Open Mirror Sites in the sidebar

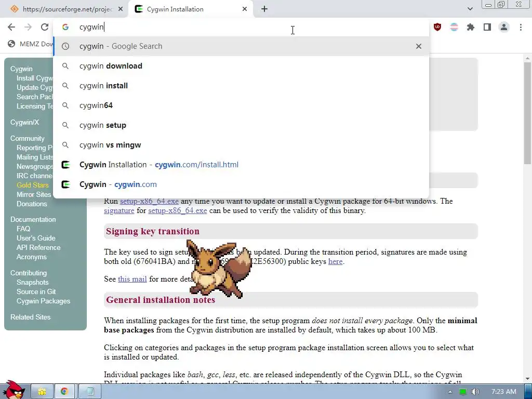[34, 194]
